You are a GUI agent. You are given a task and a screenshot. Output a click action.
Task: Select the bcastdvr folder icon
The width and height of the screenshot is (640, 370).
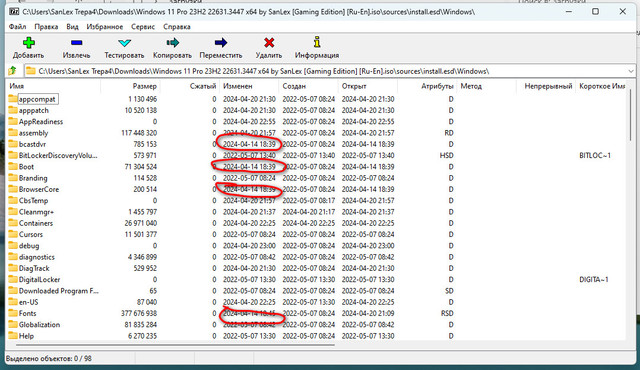[x=13, y=144]
